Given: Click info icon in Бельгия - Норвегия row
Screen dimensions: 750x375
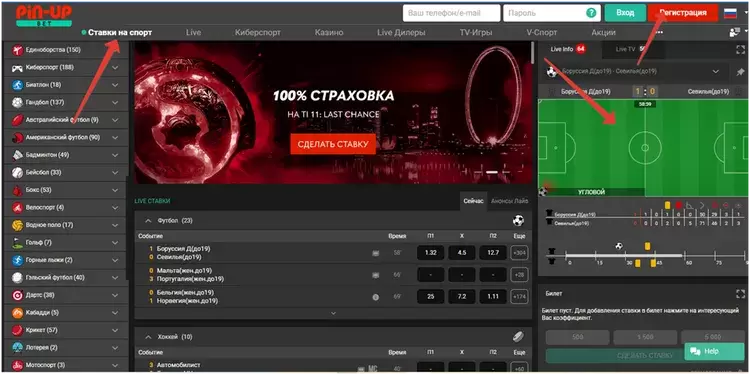Looking at the screenshot, I should coord(375,297).
